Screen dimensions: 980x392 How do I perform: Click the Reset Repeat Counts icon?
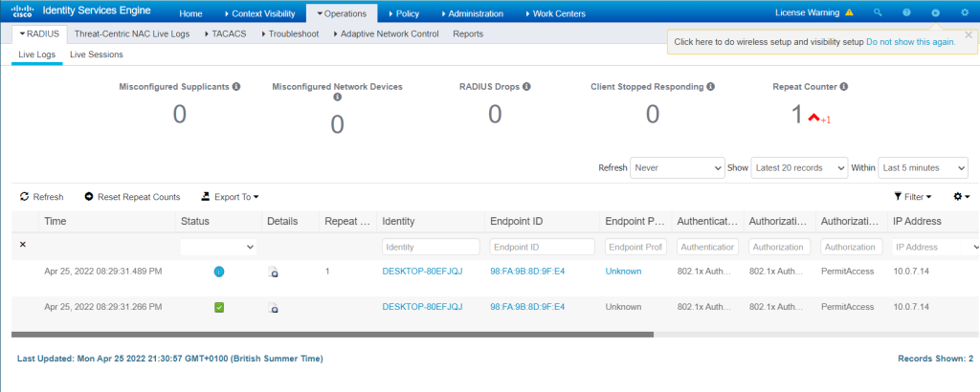pyautogui.click(x=89, y=197)
